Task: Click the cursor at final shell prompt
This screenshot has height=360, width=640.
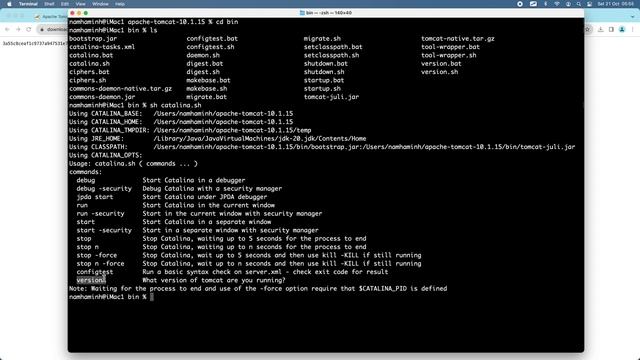Action: pos(152,297)
